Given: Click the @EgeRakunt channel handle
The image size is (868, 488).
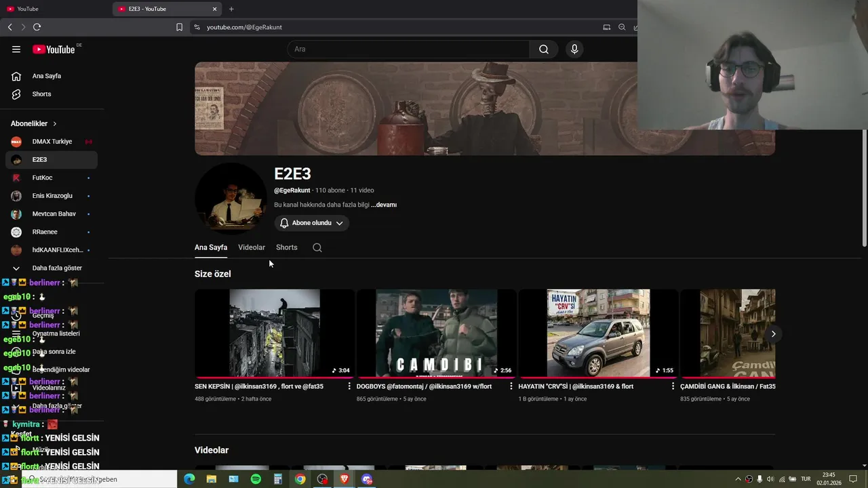Looking at the screenshot, I should (292, 190).
